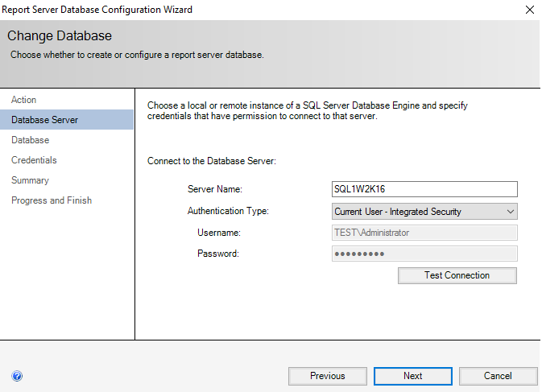Select the Database Server step
This screenshot has width=542, height=392.
[x=67, y=120]
